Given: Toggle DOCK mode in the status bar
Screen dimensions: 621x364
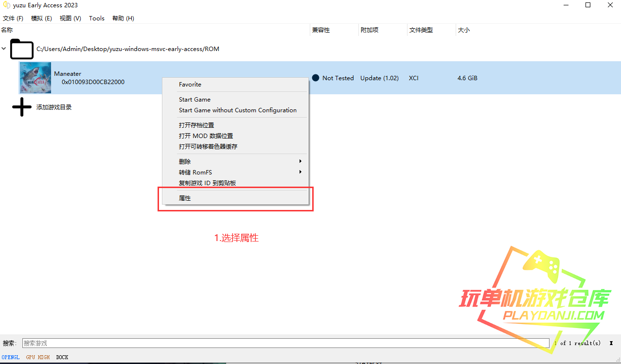Looking at the screenshot, I should pyautogui.click(x=62, y=357).
